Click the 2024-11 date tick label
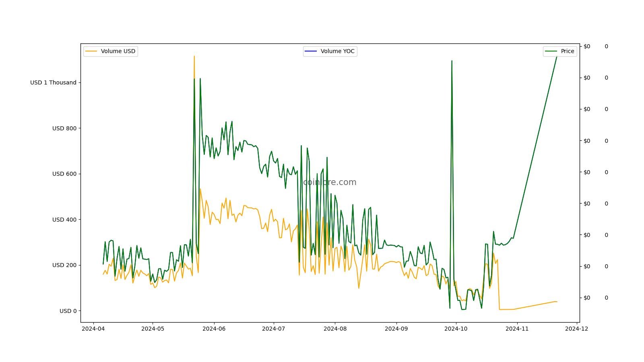 point(517,329)
